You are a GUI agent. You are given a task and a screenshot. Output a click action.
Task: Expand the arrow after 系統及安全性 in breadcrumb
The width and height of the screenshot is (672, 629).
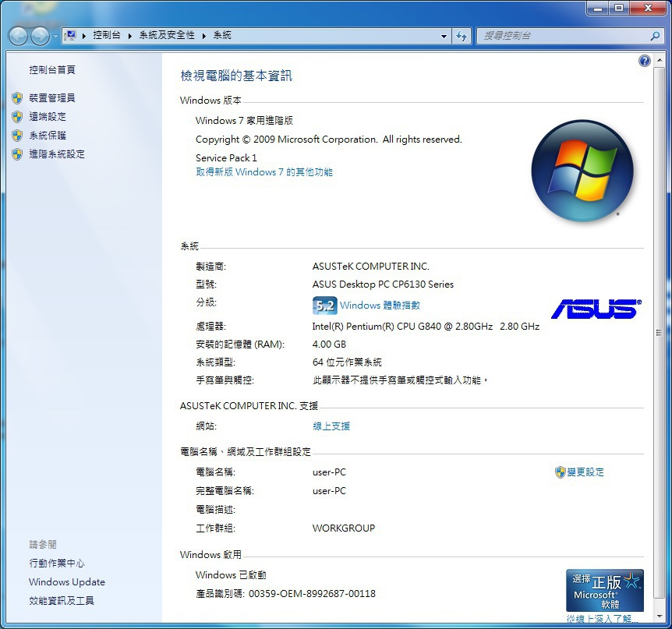pos(204,36)
